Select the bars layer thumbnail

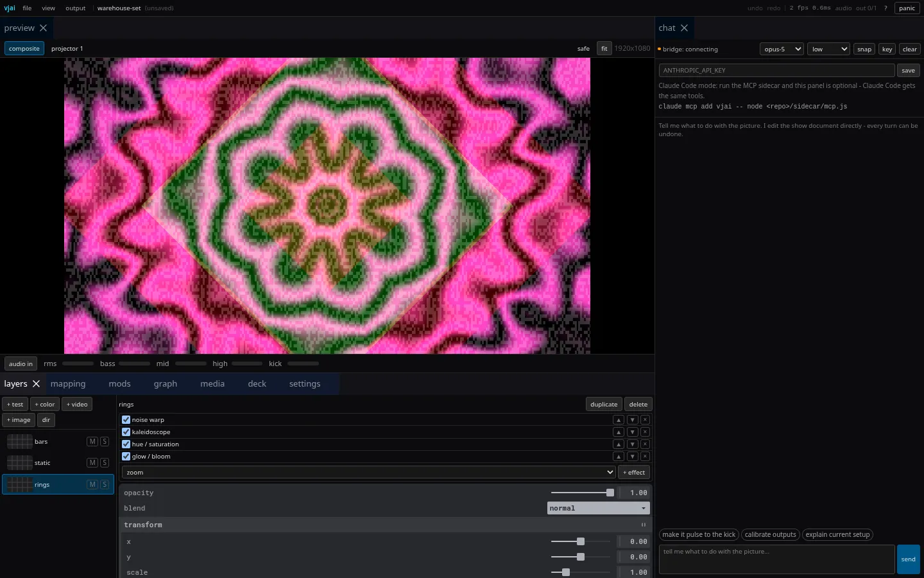coord(19,442)
